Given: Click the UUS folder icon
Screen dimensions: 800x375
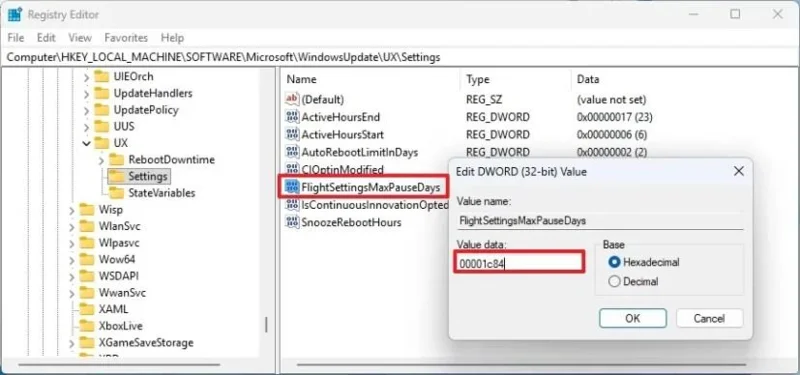Looking at the screenshot, I should click(102, 126).
